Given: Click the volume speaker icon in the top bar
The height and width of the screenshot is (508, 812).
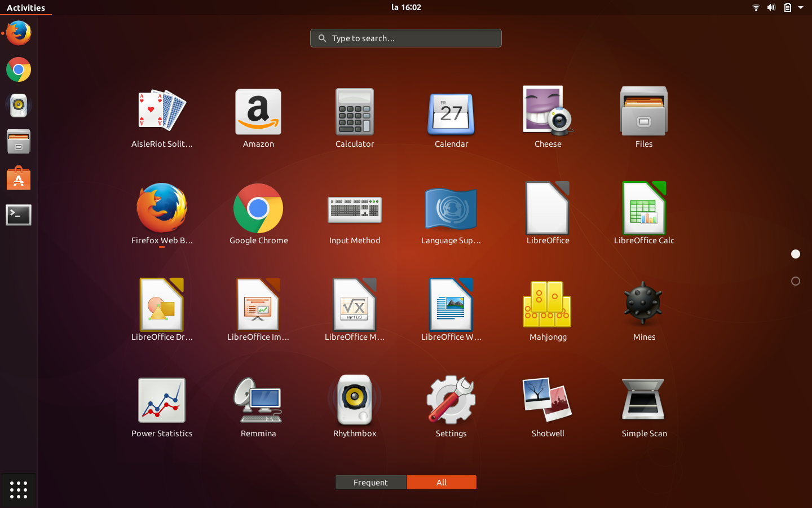Looking at the screenshot, I should click(771, 7).
